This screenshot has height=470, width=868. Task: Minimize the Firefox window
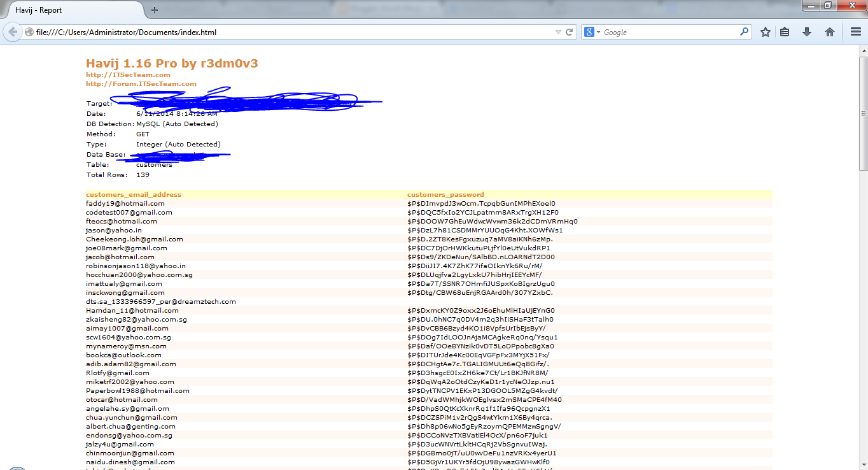click(x=812, y=5)
